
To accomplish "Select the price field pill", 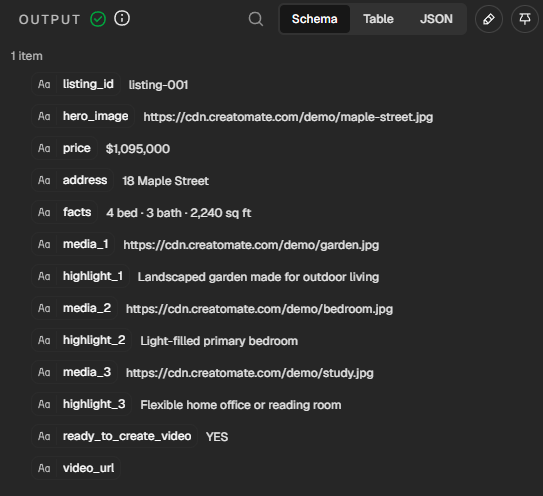I will point(64,148).
